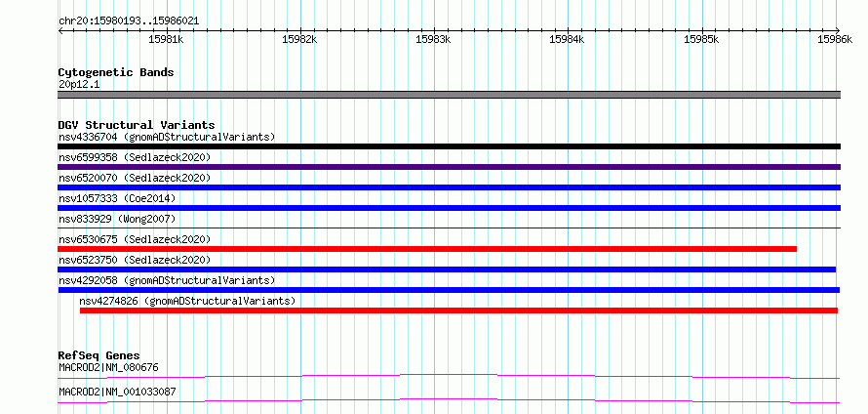Select the nsv6530675 red variant bar
The width and height of the screenshot is (868, 414).
pyautogui.click(x=427, y=249)
